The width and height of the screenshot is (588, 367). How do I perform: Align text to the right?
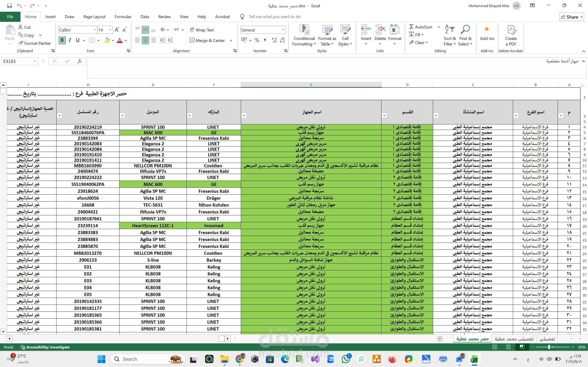pos(153,40)
